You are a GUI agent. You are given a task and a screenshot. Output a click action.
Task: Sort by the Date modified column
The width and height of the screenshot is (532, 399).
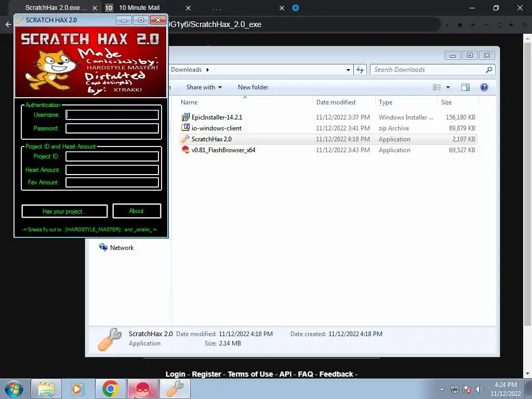tap(336, 102)
